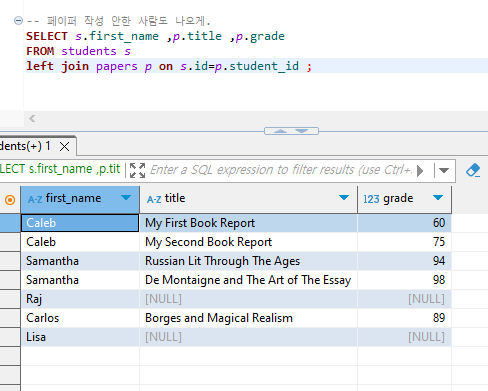
Task: Collapse the SQL comment block fold icon
Action: tap(18, 21)
